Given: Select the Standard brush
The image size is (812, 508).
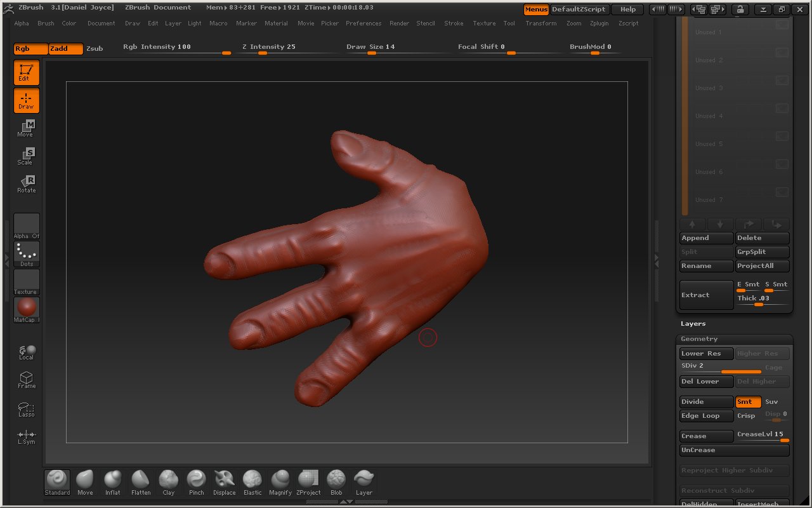Looking at the screenshot, I should pos(56,481).
